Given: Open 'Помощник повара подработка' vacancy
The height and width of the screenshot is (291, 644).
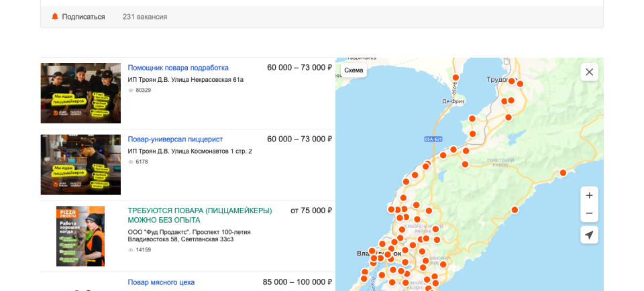Looking at the screenshot, I should click(178, 68).
